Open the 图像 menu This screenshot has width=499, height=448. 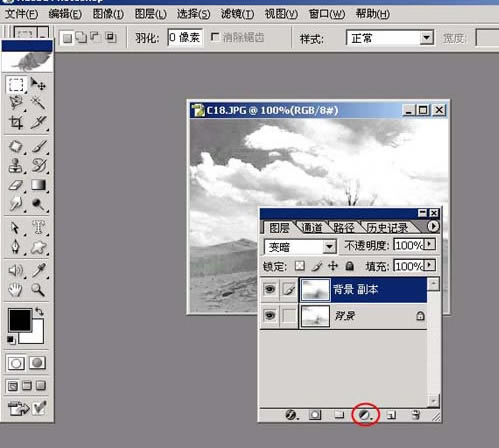(108, 14)
